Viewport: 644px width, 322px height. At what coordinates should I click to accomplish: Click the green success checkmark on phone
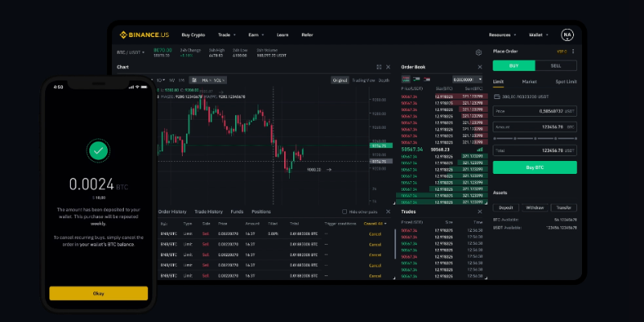coord(98,151)
